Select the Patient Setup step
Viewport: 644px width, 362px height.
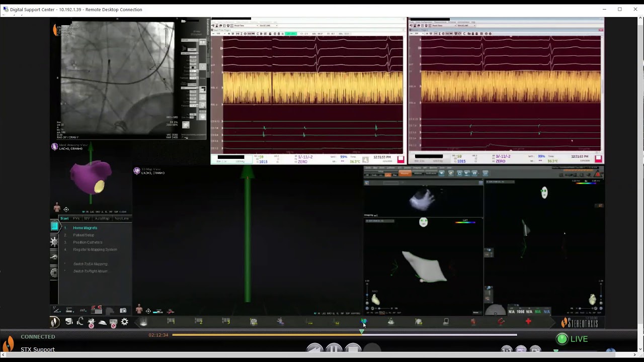pyautogui.click(x=84, y=235)
